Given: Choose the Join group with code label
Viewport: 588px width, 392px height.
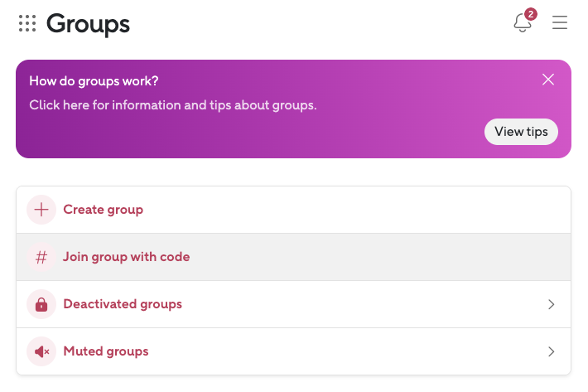Looking at the screenshot, I should click(126, 257).
